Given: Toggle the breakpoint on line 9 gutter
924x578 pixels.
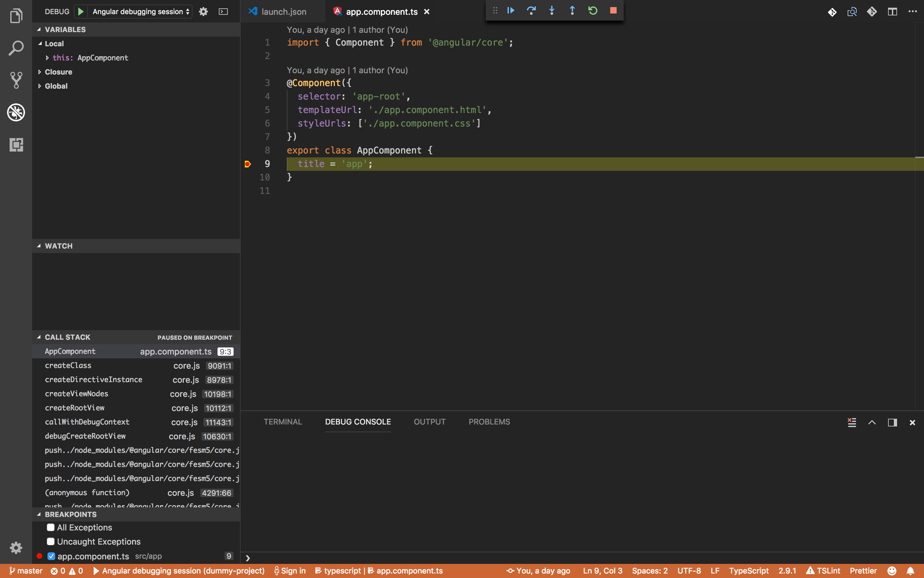Looking at the screenshot, I should tap(247, 164).
